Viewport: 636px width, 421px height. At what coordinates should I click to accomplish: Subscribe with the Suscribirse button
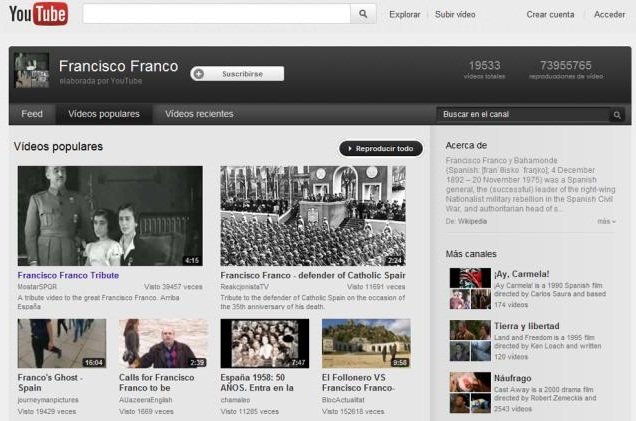(237, 74)
